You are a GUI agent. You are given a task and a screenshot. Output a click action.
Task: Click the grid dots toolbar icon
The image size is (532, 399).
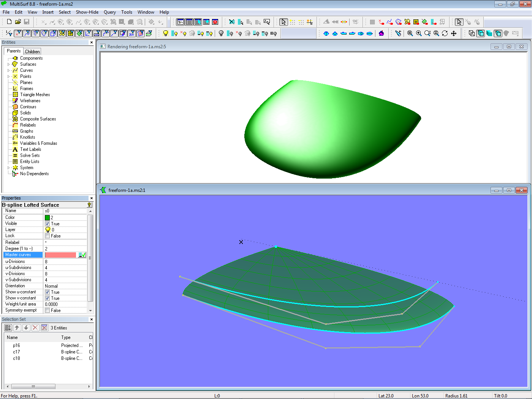click(x=372, y=22)
